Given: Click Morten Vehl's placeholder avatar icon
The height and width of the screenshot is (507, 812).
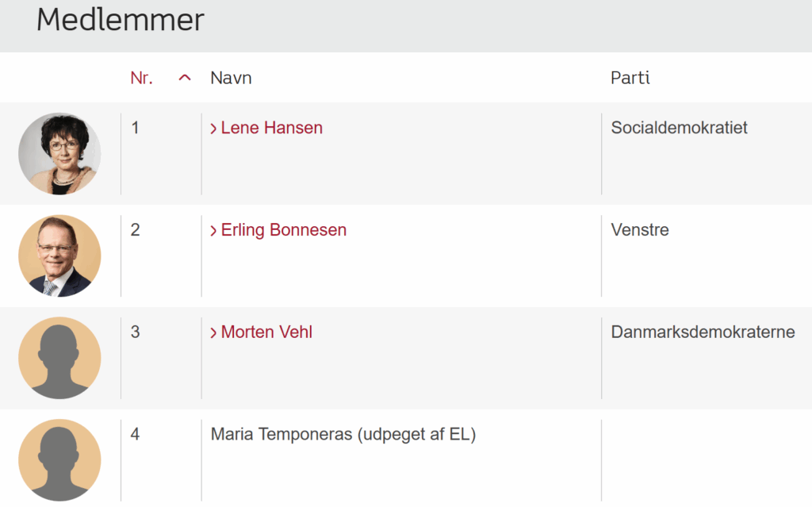Looking at the screenshot, I should tap(59, 358).
